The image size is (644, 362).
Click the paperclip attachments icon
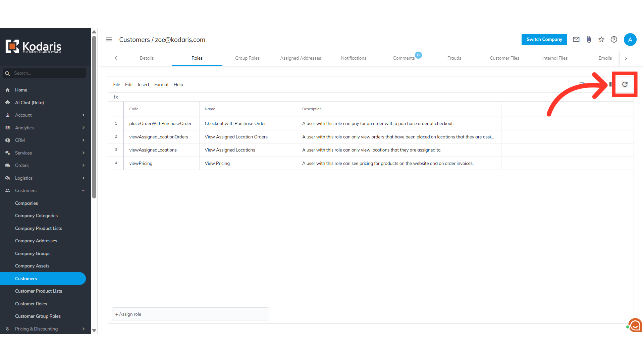pos(589,40)
